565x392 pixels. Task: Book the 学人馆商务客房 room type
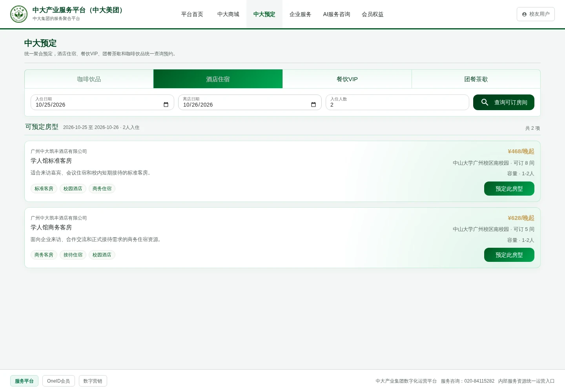[x=509, y=255]
